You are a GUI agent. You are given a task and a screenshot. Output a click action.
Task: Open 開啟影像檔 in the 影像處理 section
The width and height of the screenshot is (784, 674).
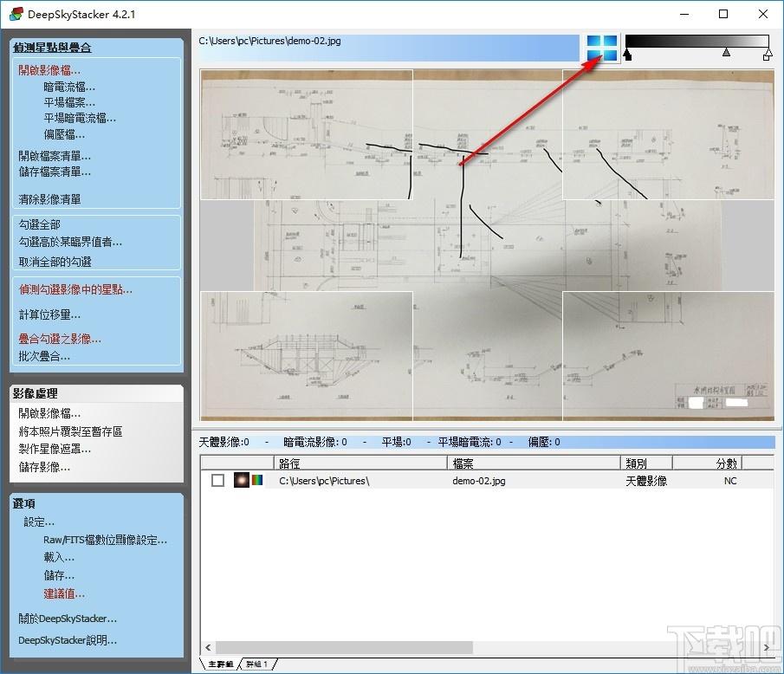(x=49, y=413)
